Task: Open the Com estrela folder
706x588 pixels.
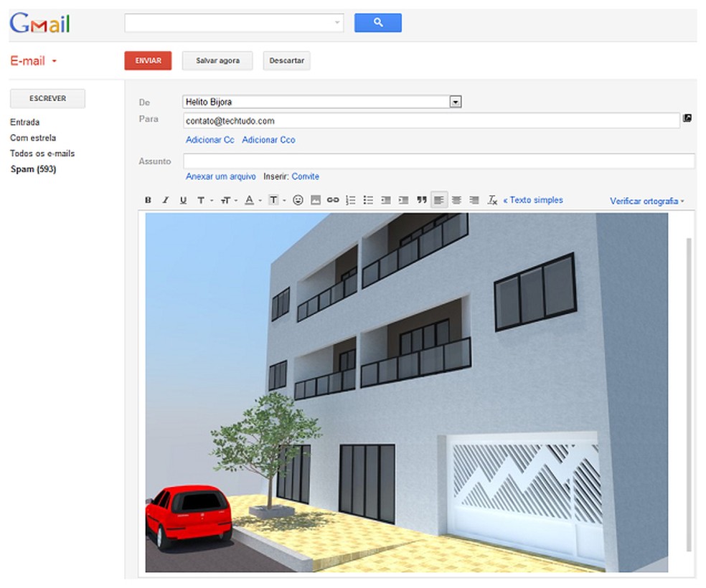Action: pyautogui.click(x=33, y=138)
